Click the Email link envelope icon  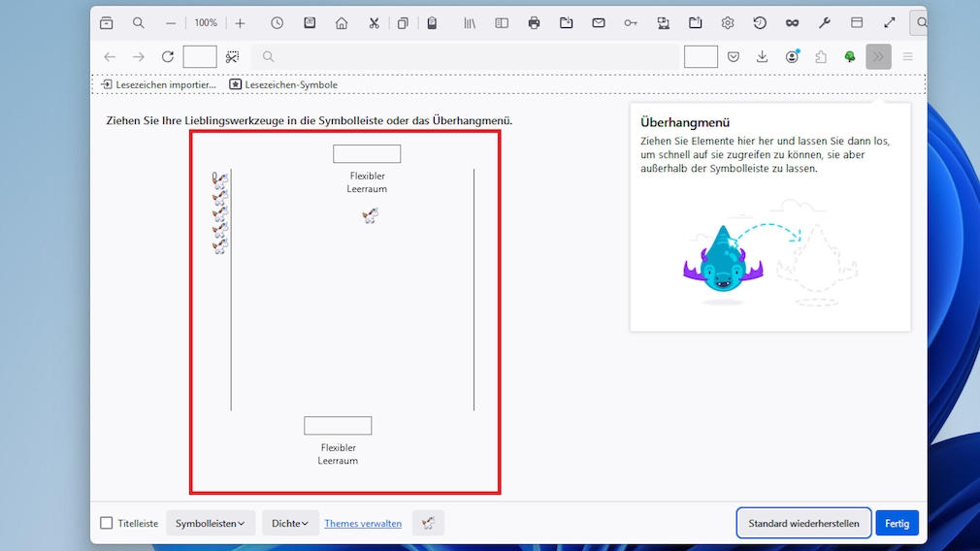coord(599,22)
